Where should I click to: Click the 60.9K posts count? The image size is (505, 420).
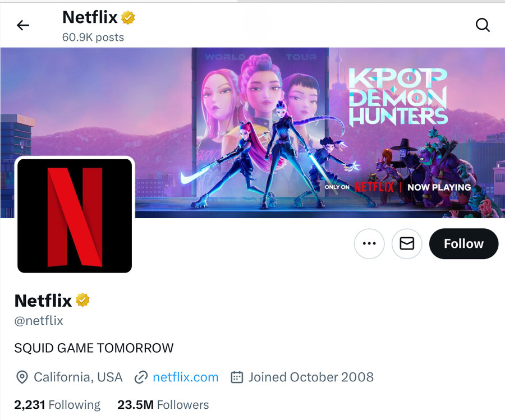(93, 38)
